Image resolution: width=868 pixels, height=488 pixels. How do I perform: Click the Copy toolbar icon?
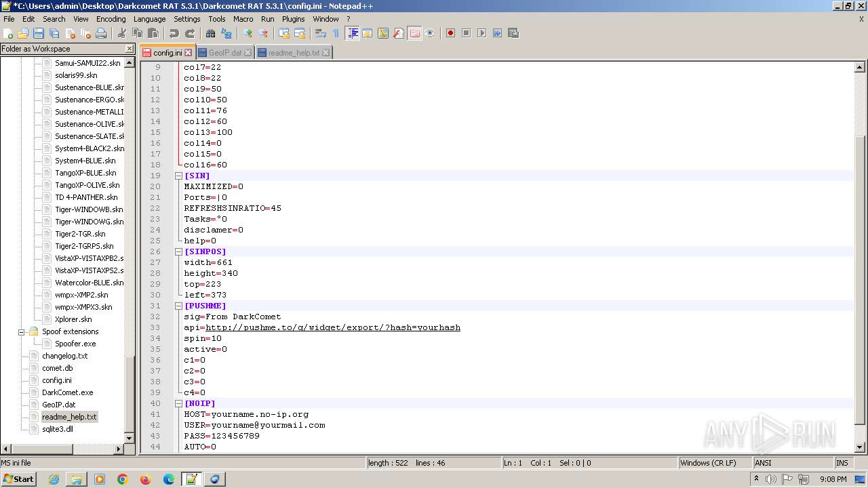(x=138, y=33)
